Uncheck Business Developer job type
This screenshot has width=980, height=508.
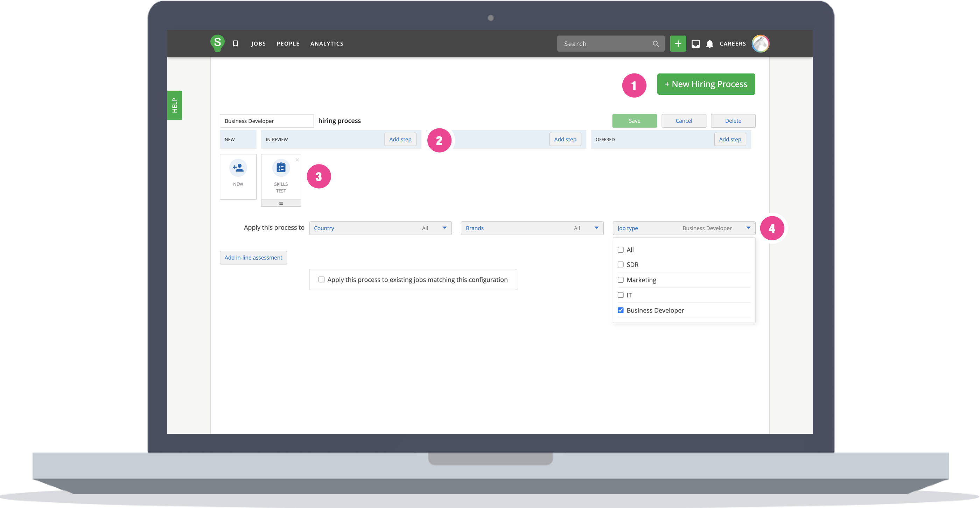point(621,310)
